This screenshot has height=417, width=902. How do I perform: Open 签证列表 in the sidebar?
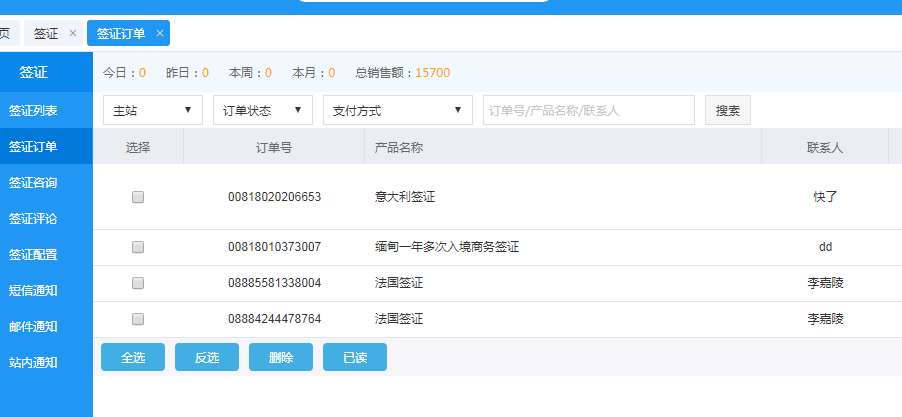coord(33,110)
